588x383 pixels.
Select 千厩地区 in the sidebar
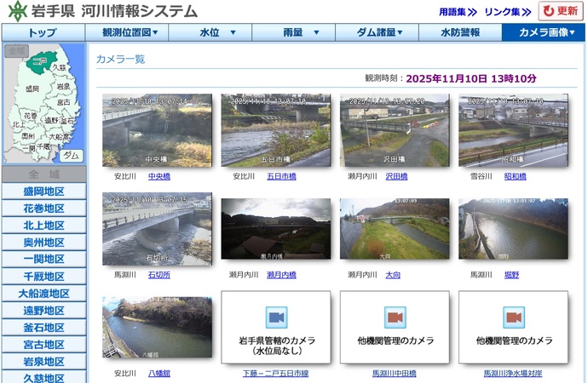(43, 277)
